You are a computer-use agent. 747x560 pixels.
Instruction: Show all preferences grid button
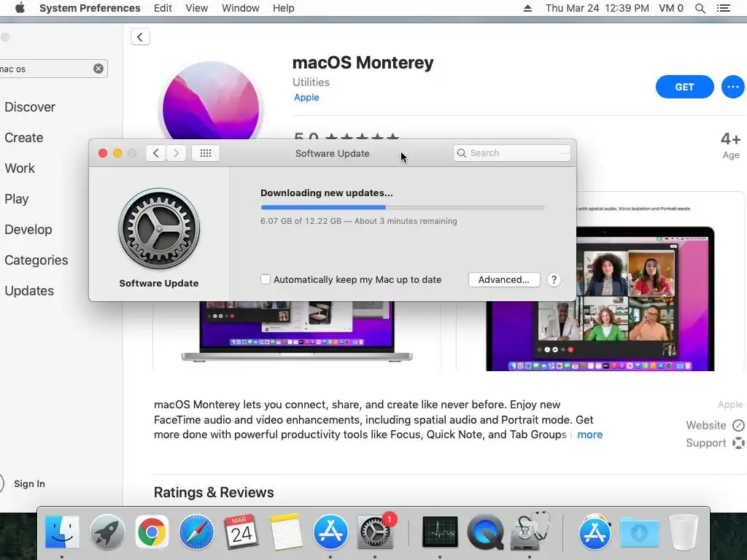205,153
